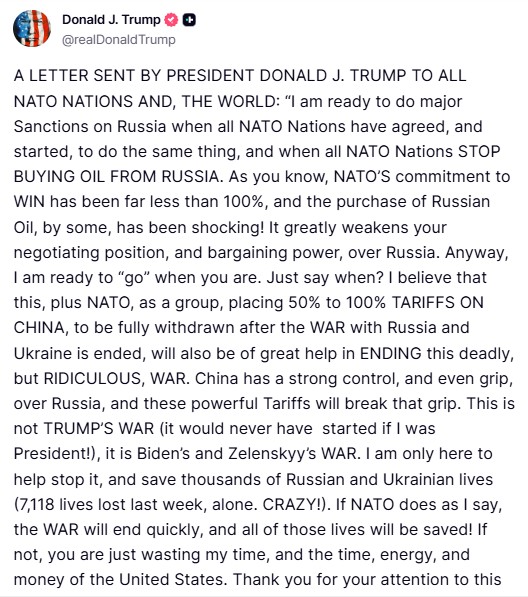The height and width of the screenshot is (597, 528).
Task: Click the words "NATO NATIONS AND, THE WORLD"
Action: pyautogui.click(x=147, y=101)
